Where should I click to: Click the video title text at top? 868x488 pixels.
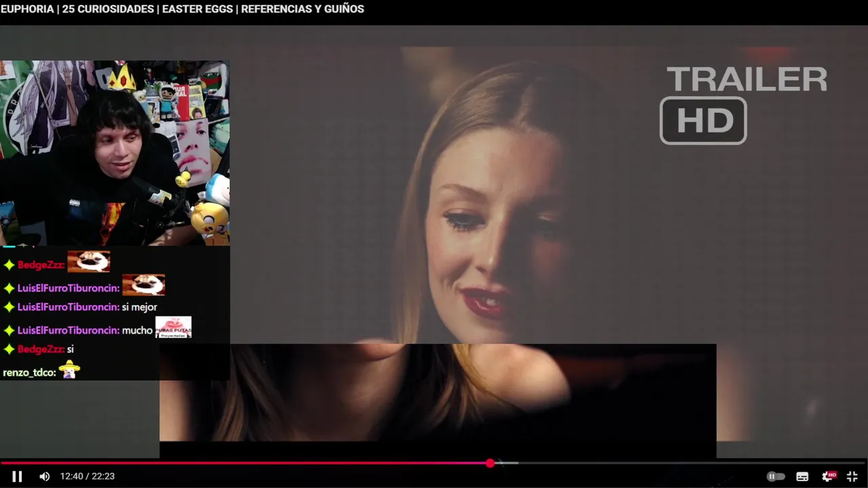[182, 9]
